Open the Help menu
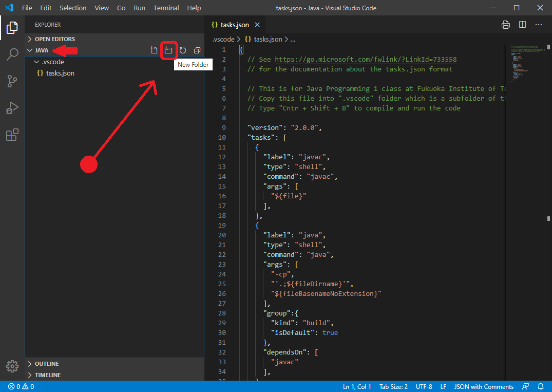 194,8
